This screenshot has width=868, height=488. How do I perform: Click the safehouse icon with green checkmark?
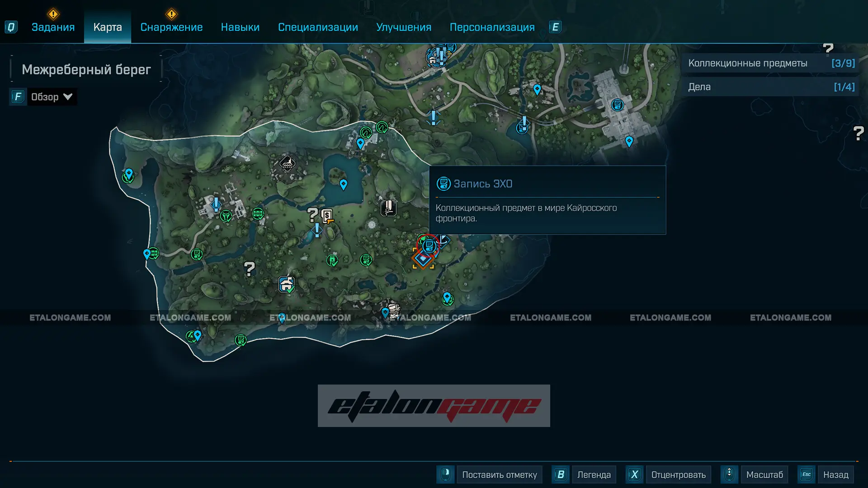click(x=286, y=284)
